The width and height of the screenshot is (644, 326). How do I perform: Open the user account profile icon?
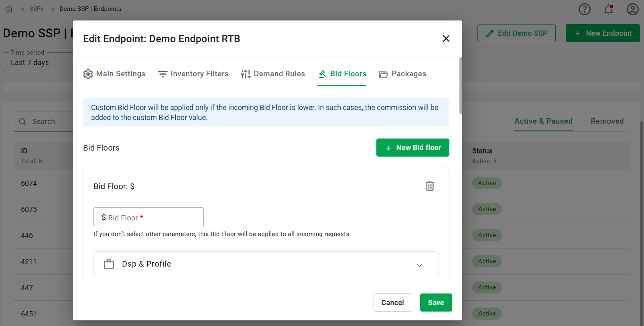tap(632, 9)
